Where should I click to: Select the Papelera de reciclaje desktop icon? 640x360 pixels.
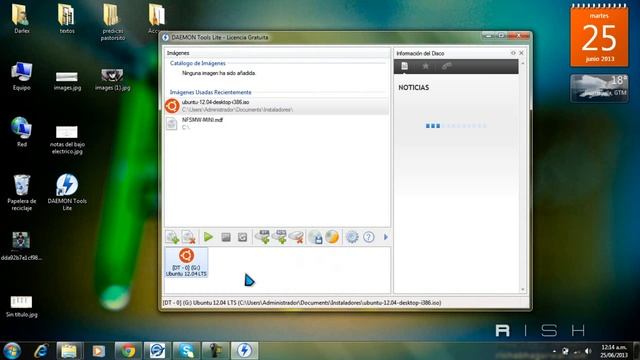[x=22, y=192]
